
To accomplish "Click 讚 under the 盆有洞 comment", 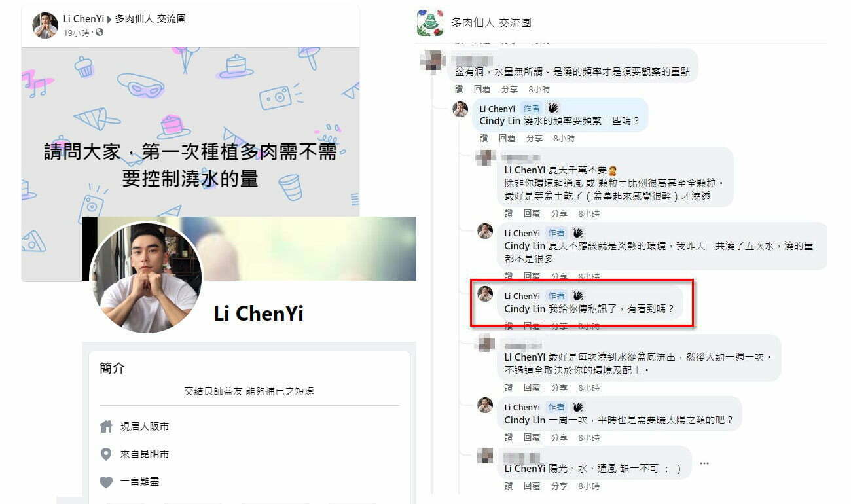I will click(459, 89).
